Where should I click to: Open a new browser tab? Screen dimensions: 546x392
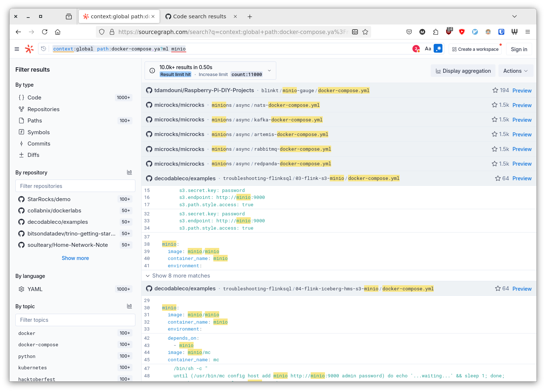pos(250,16)
